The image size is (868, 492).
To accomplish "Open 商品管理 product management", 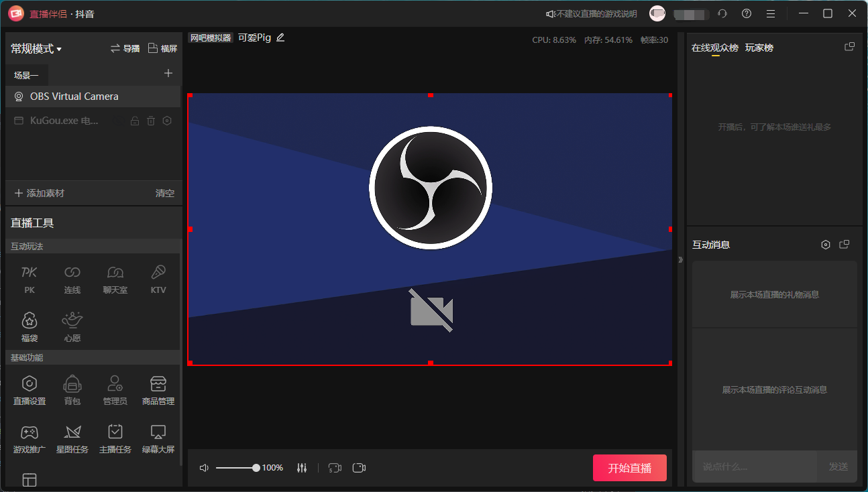I will point(158,391).
